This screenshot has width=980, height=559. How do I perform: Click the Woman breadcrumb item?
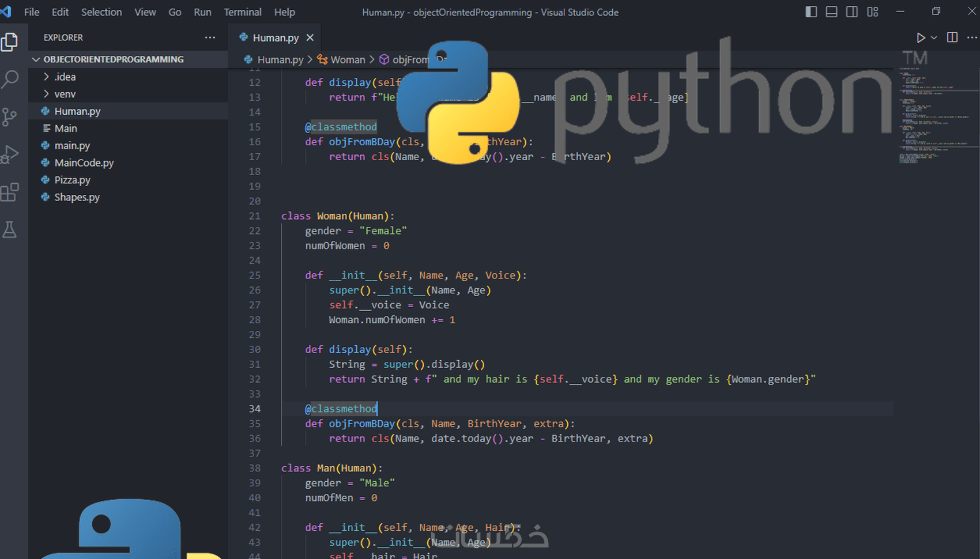tap(348, 59)
